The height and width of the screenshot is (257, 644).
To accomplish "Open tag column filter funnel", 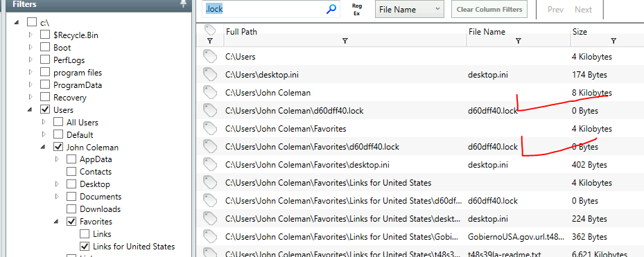I will (210, 41).
